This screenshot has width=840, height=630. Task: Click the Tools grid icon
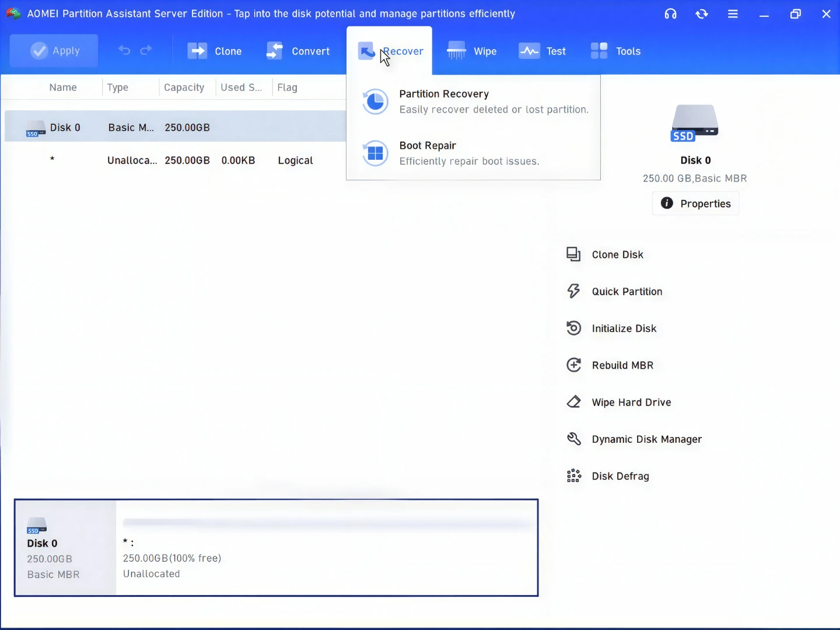click(599, 51)
